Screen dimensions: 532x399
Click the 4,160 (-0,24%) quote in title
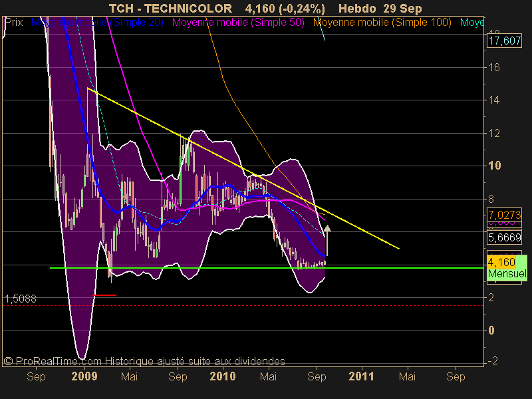[x=285, y=8]
